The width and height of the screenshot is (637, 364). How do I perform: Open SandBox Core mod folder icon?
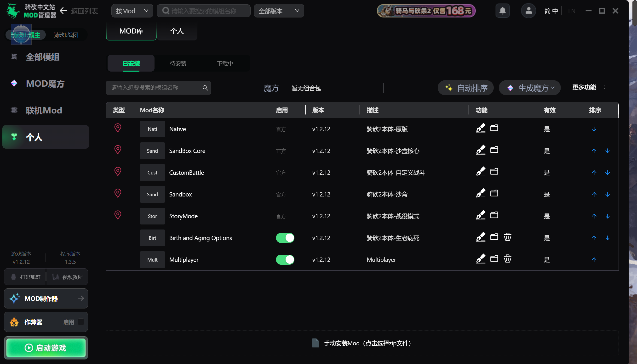494,150
